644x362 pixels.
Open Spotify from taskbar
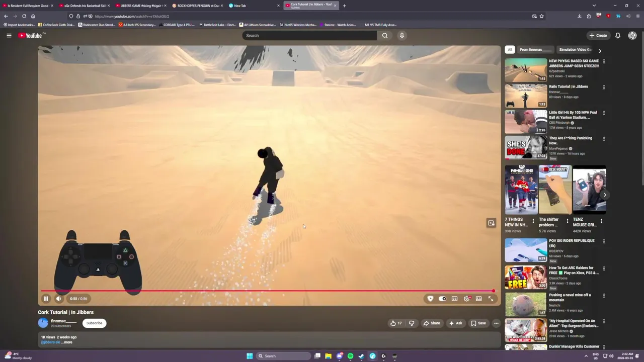[x=350, y=356]
